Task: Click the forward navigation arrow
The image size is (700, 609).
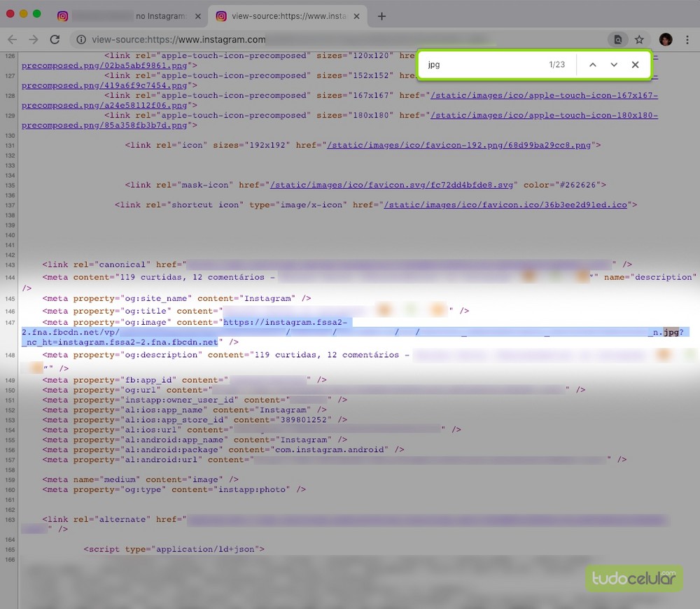Action: [33, 40]
